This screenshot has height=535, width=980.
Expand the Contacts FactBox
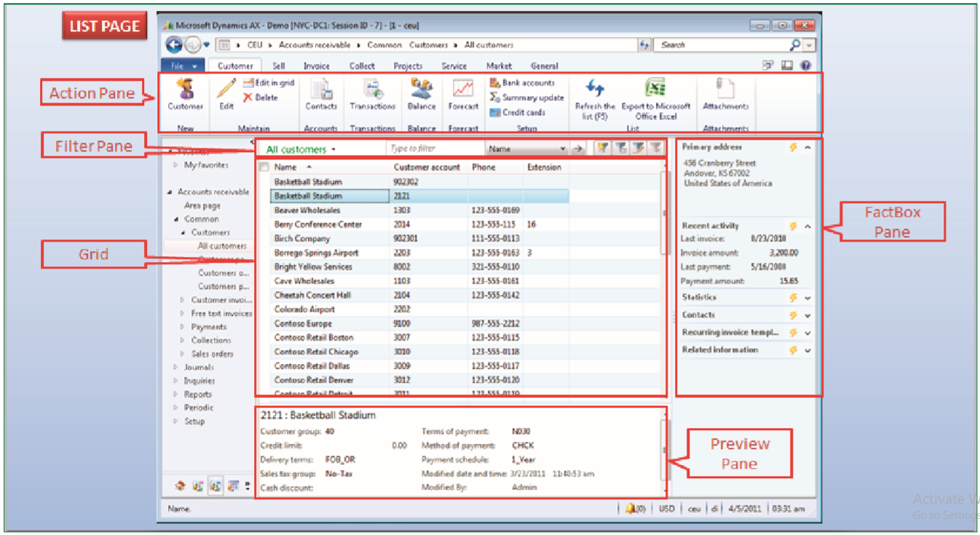[807, 315]
